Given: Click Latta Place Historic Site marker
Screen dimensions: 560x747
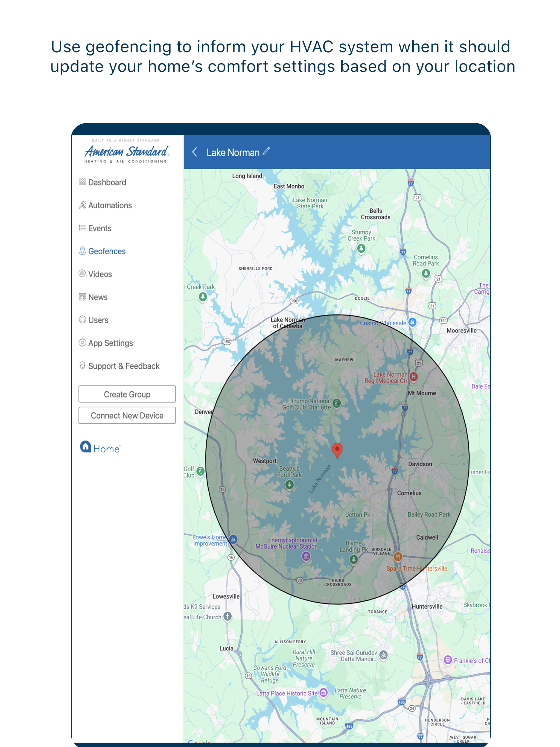Looking at the screenshot, I should 323,693.
